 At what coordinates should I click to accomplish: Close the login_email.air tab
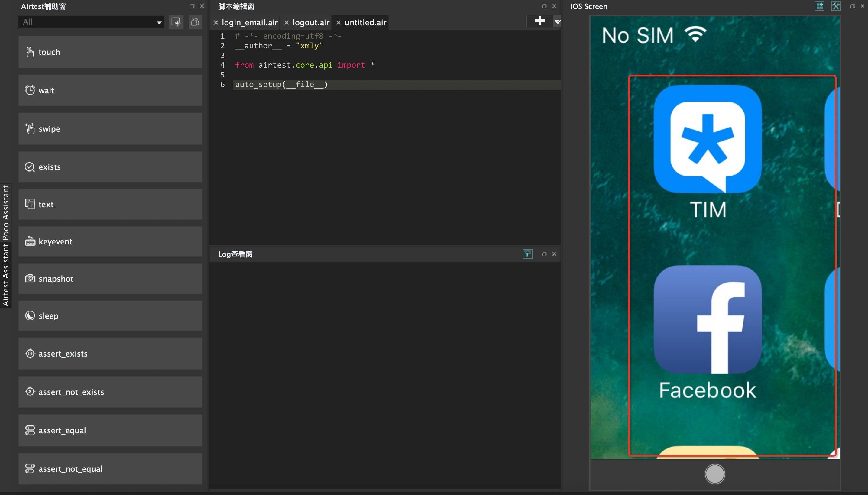click(215, 22)
